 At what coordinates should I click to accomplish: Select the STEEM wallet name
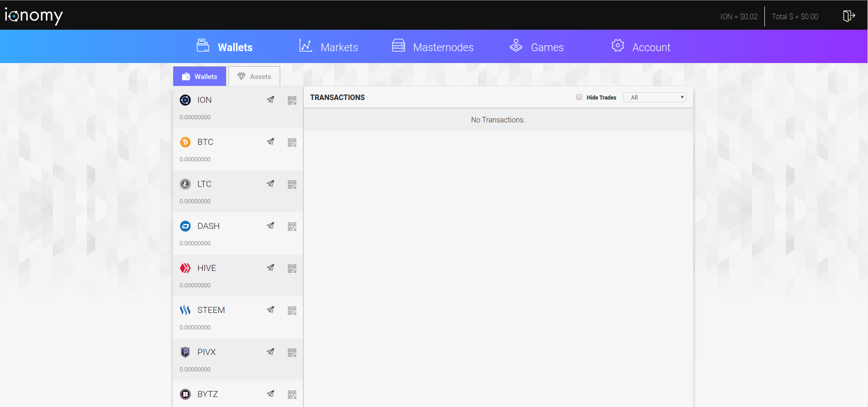pos(211,310)
